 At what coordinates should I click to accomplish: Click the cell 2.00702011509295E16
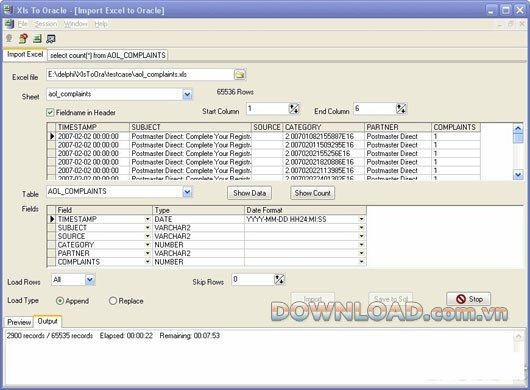coord(324,145)
